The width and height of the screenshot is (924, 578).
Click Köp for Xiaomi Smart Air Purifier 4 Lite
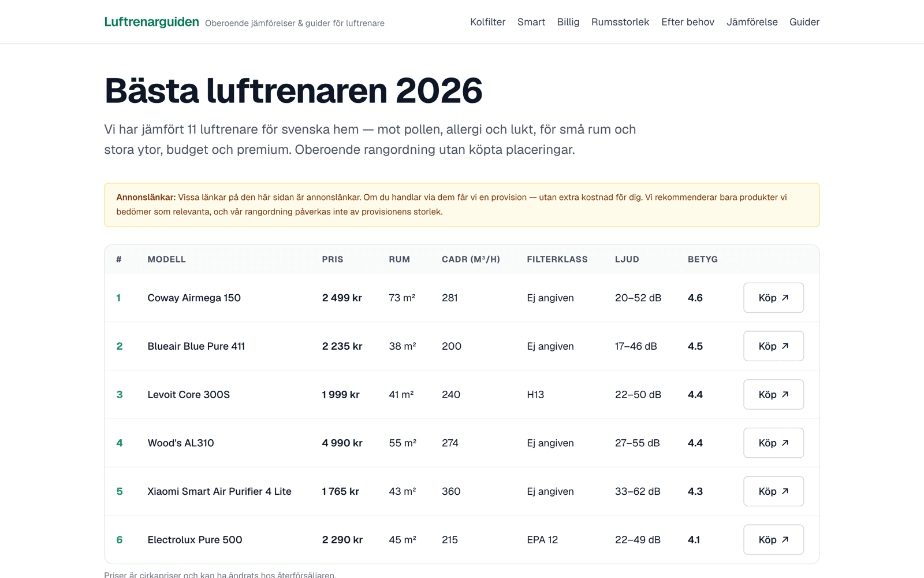[x=773, y=491]
